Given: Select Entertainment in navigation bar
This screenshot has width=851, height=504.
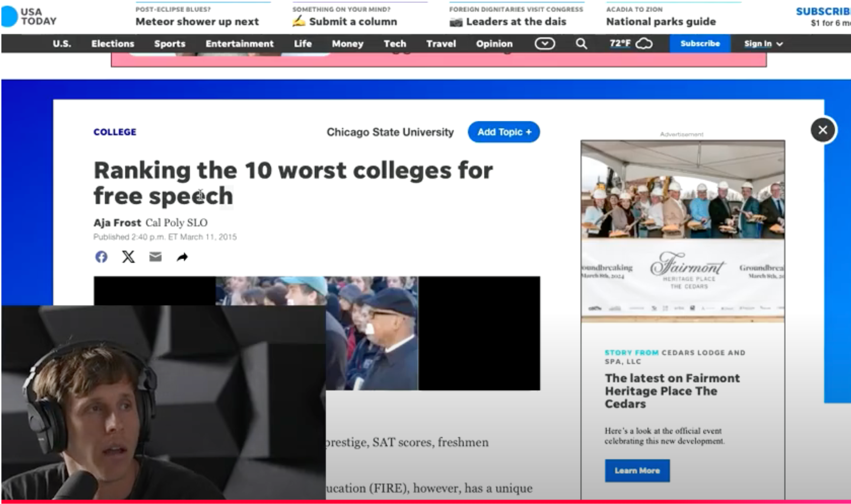Looking at the screenshot, I should 239,43.
